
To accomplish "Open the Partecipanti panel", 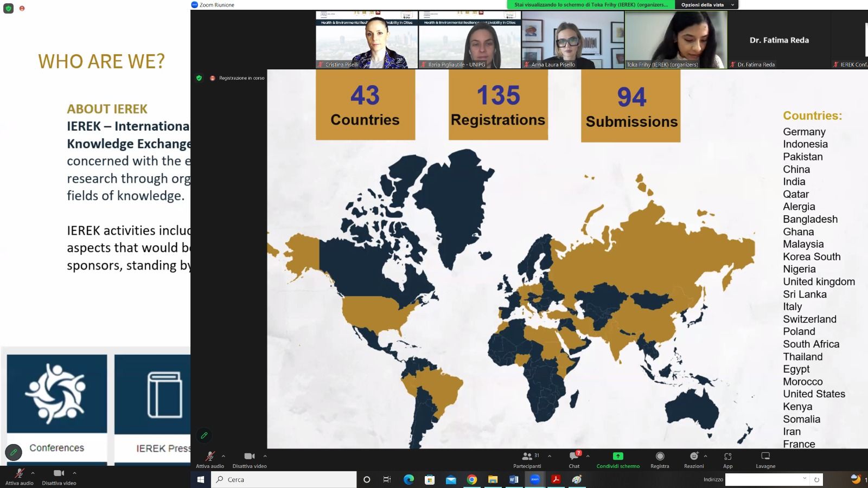I will point(527,459).
